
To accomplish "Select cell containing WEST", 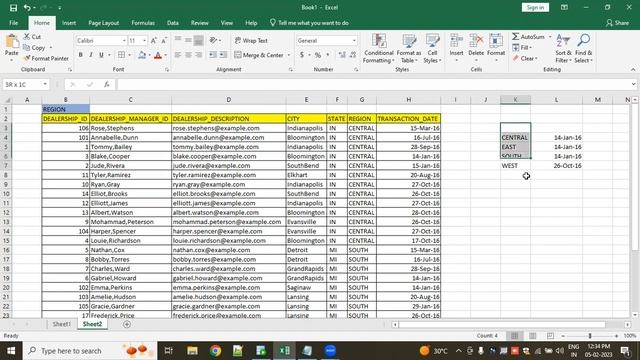I will pyautogui.click(x=516, y=166).
